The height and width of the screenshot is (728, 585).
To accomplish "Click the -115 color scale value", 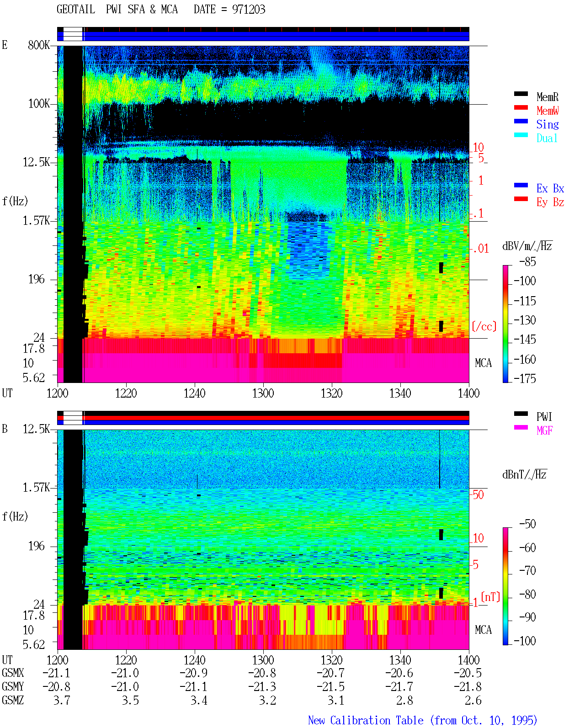I will coord(525,301).
